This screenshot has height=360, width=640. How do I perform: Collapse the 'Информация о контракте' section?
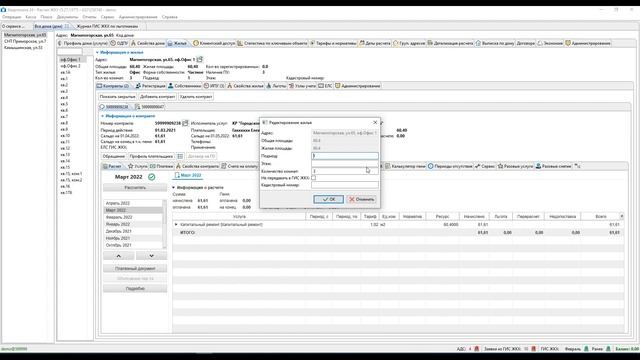102,116
